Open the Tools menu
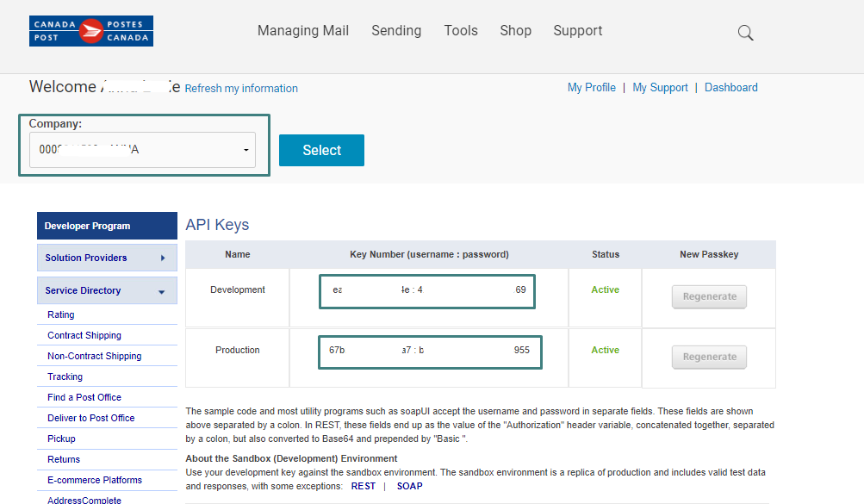864x504 pixels. coord(461,30)
